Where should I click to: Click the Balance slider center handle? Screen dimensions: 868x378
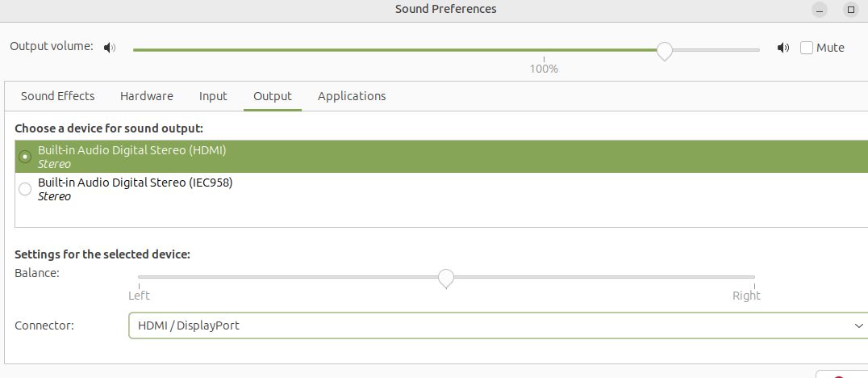[445, 278]
